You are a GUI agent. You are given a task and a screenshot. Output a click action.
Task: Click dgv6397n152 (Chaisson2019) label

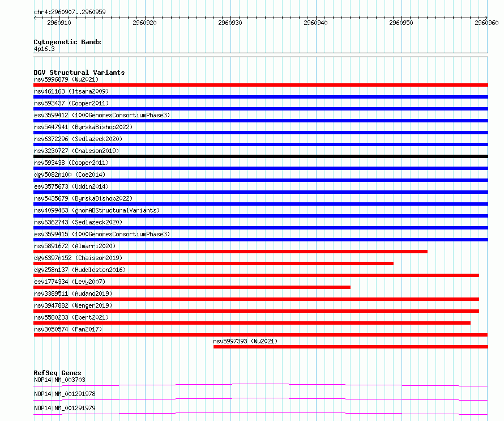pos(78,258)
